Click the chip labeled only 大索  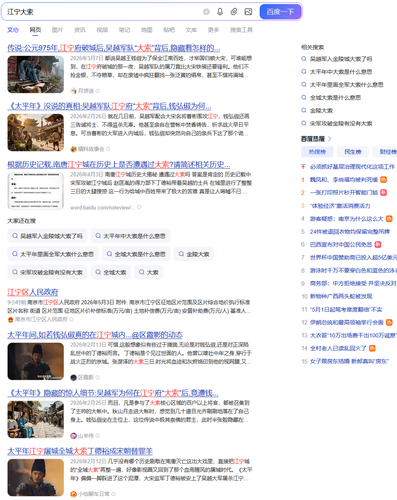149,272
